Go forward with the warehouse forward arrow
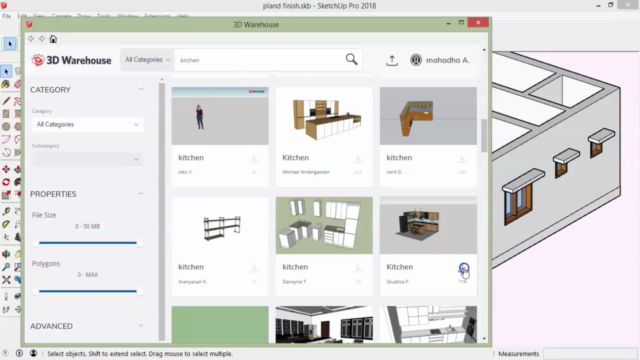Image resolution: width=640 pixels, height=360 pixels. click(42, 39)
